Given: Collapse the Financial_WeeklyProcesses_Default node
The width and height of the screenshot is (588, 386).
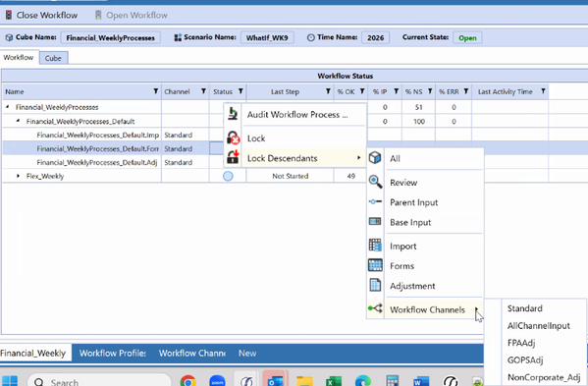Looking at the screenshot, I should click(18, 121).
